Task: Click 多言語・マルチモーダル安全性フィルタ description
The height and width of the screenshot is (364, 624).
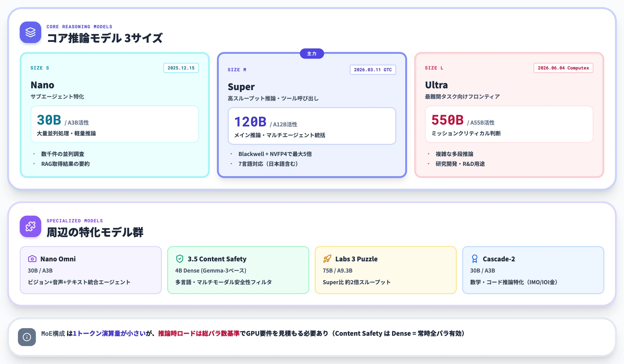Action: (224, 282)
